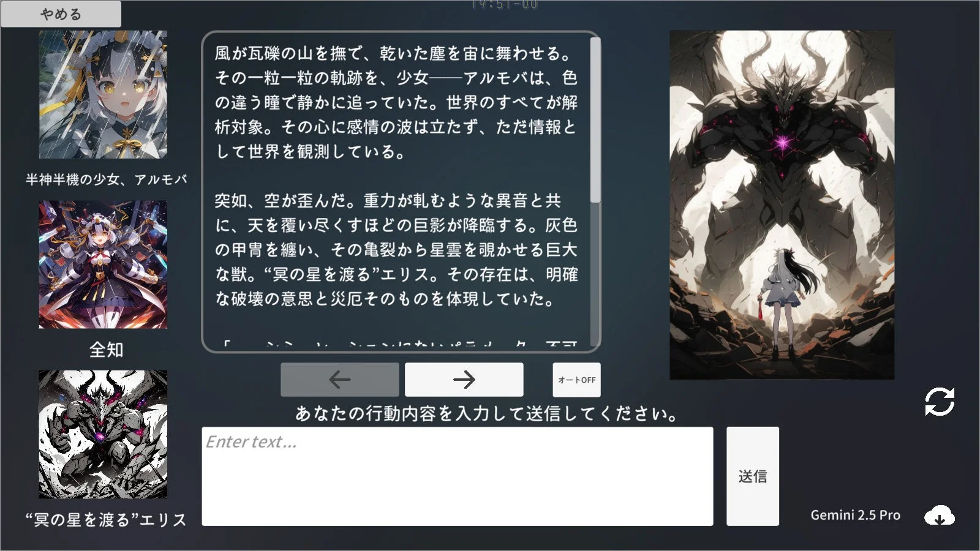Click the 全知 name label

pos(105,351)
